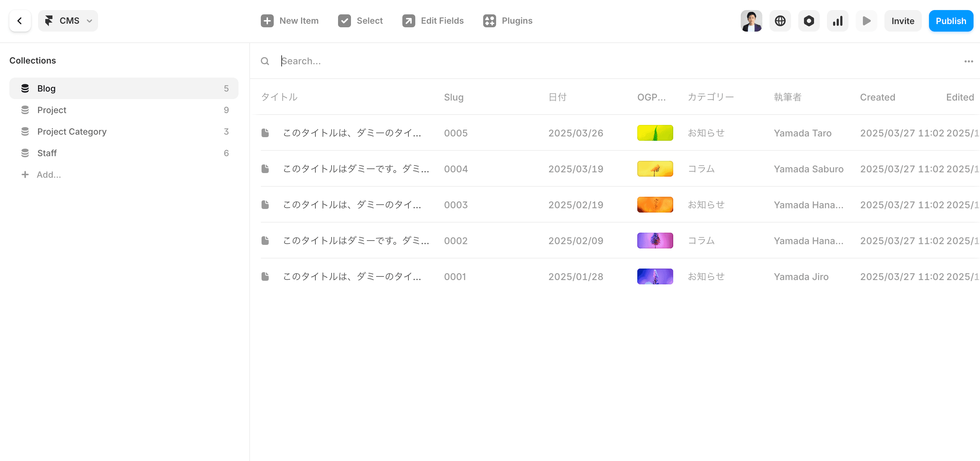Click the Publish button
The height and width of the screenshot is (461, 980).
click(x=950, y=21)
